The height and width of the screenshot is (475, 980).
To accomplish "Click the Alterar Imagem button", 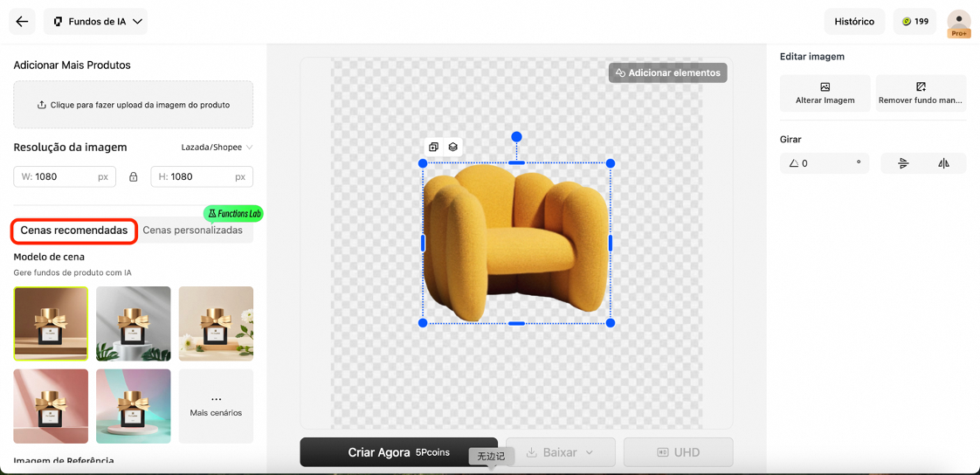I will [x=825, y=93].
